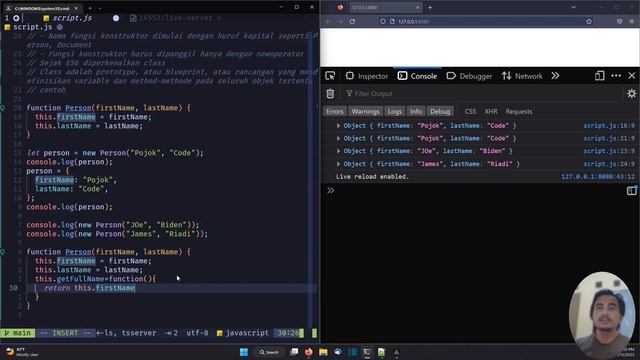Show more DevTools tabs via chevron
The image size is (640, 360).
tap(555, 76)
